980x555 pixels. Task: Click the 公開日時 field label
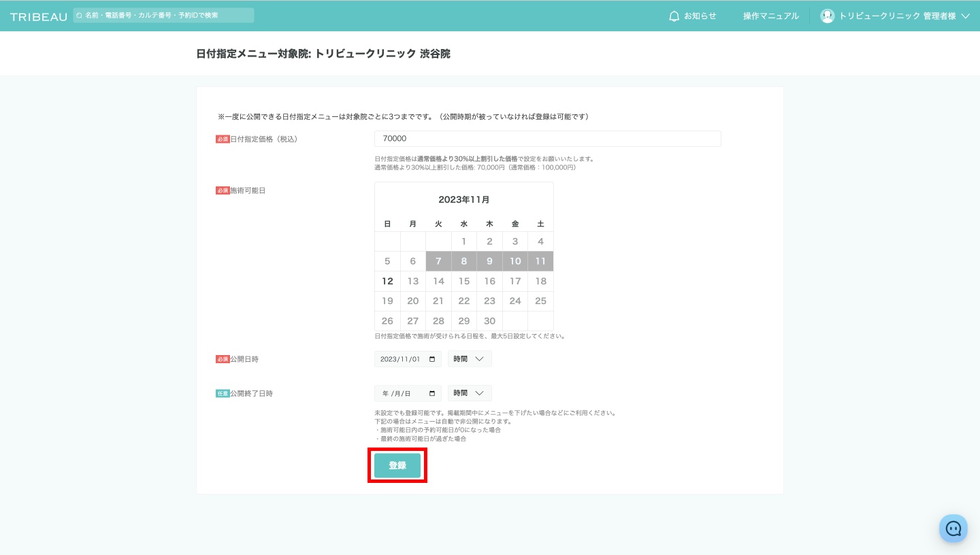244,359
